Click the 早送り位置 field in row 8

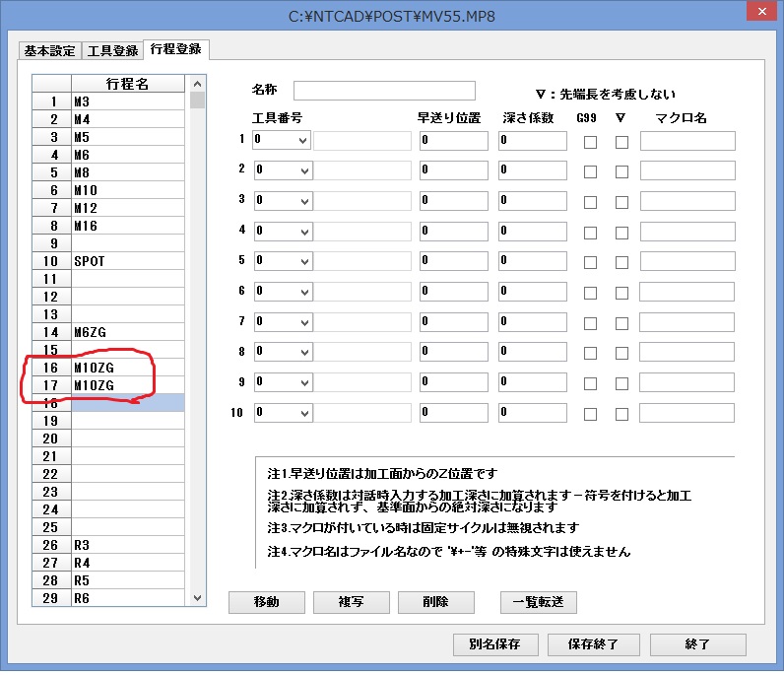(453, 352)
